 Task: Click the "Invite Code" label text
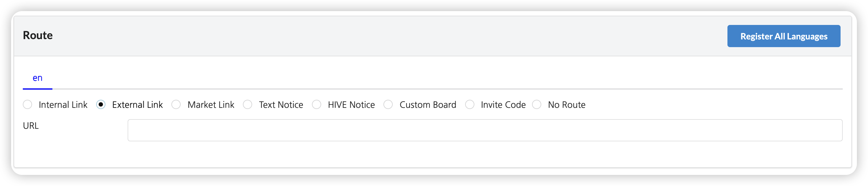(503, 105)
